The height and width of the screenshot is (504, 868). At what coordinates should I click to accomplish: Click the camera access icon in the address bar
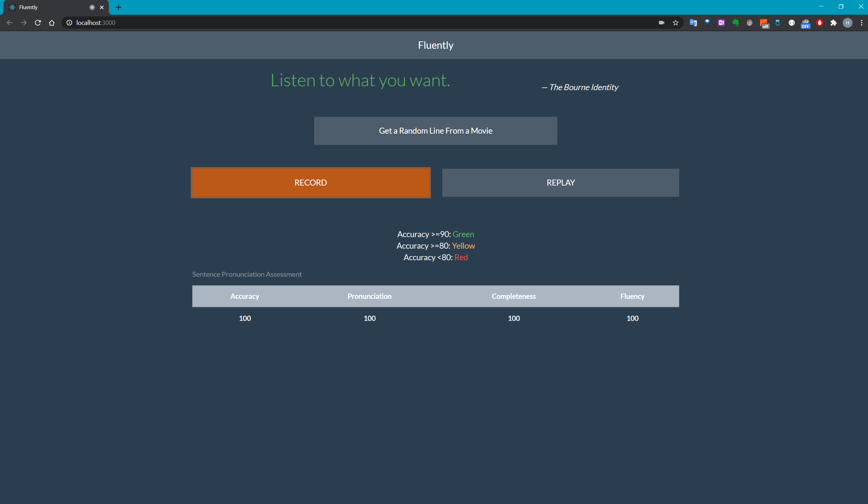[x=662, y=23]
